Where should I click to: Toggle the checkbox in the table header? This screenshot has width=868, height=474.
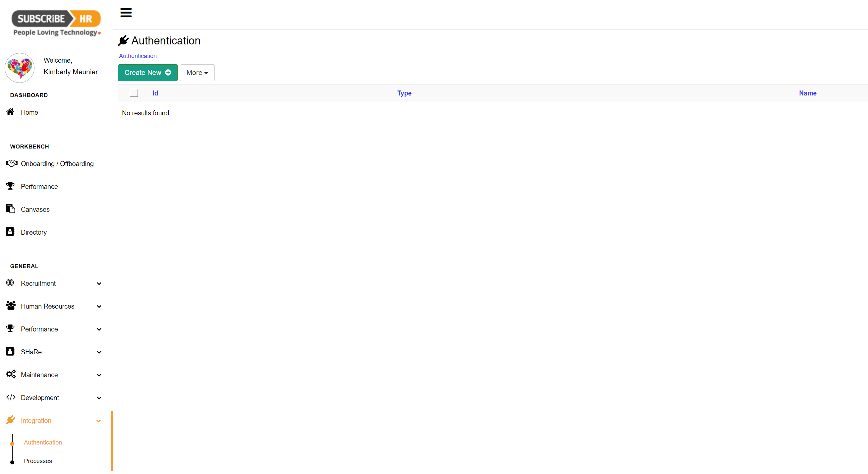134,93
